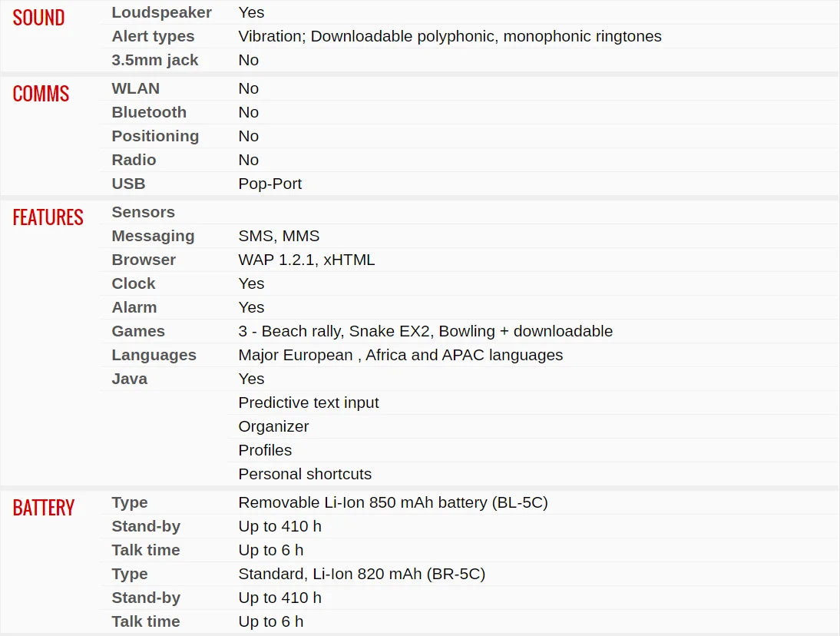Click the FEATURES section heading

point(48,217)
